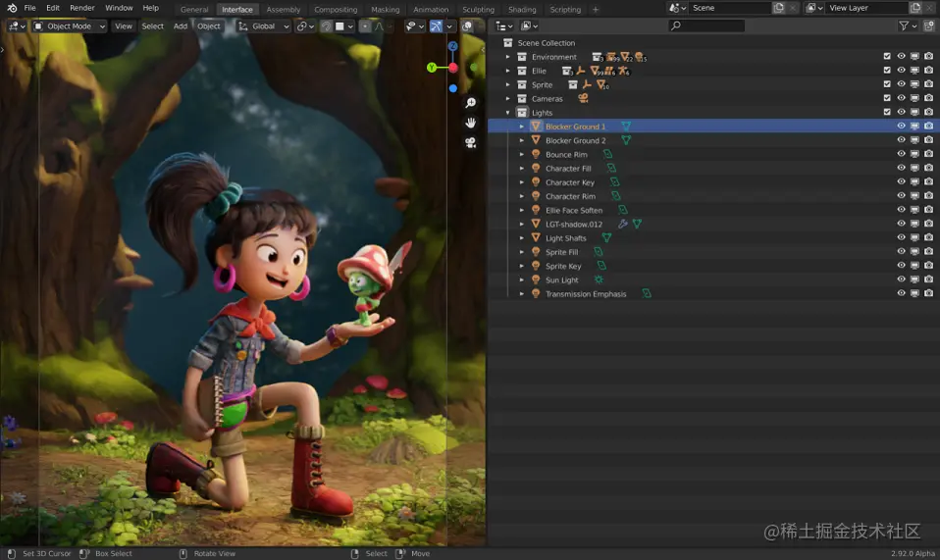The image size is (940, 560).
Task: Open the outliner display mode dropdown
Action: (529, 25)
